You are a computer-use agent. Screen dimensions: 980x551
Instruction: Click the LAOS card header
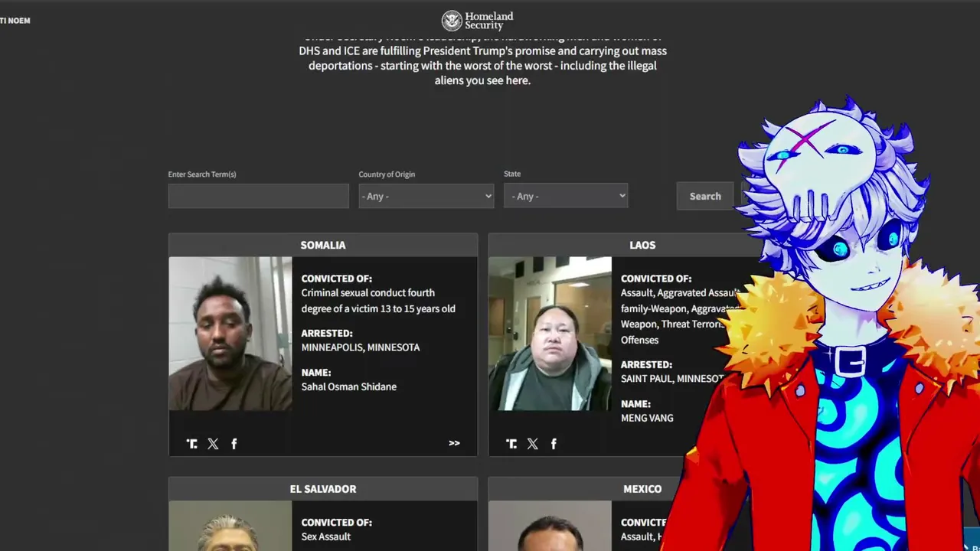(x=642, y=245)
